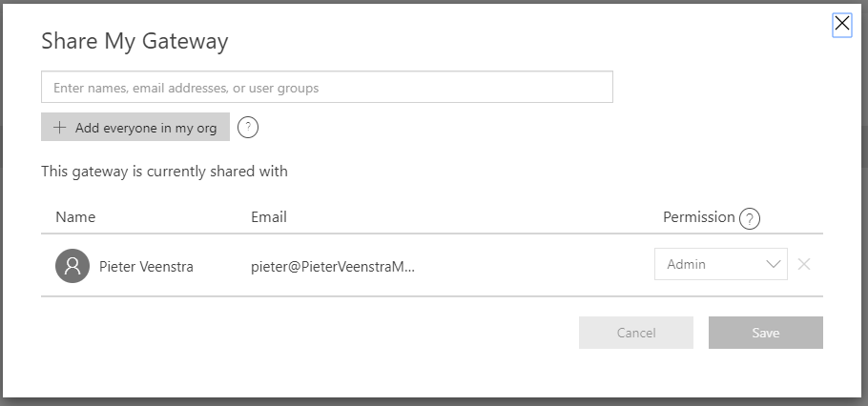Select the Pieter Veenstra name text
Screen dimensions: 868x406
(146, 267)
